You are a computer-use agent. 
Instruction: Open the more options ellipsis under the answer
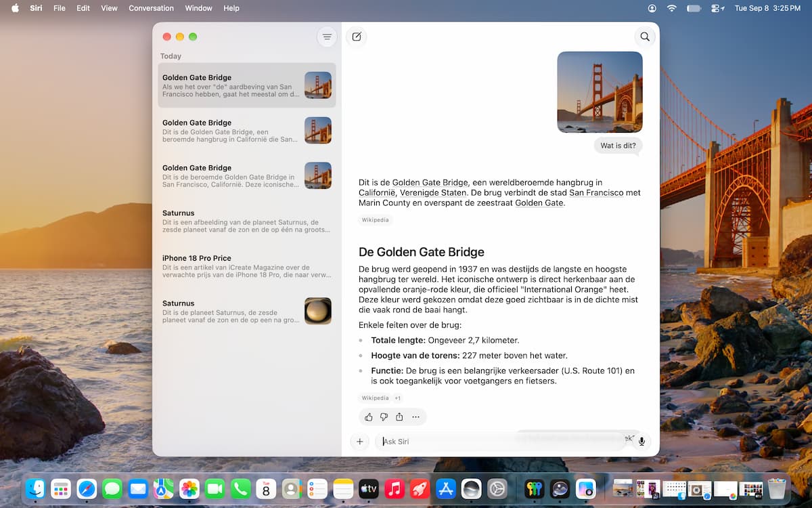[x=415, y=417]
